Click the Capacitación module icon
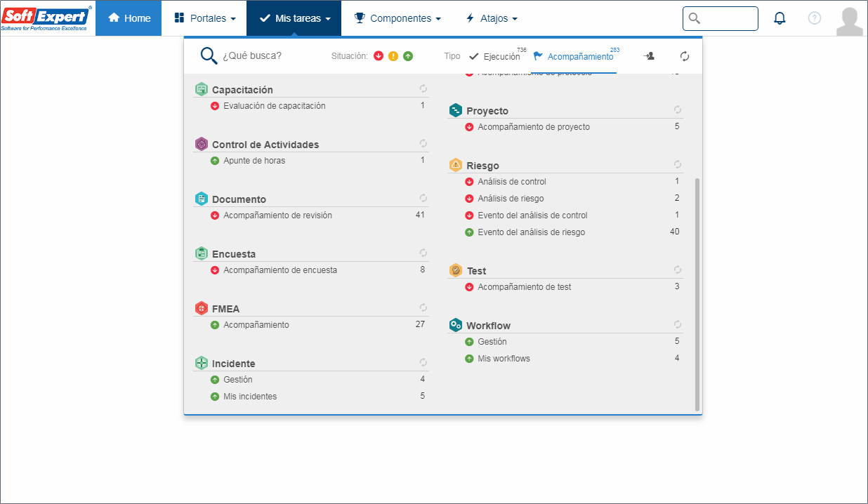The image size is (868, 504). 202,89
